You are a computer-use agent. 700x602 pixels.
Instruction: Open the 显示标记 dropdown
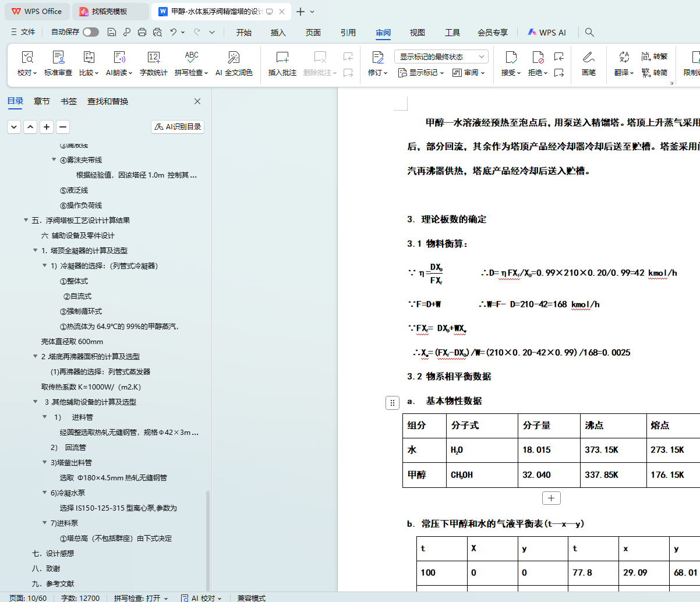[x=421, y=73]
